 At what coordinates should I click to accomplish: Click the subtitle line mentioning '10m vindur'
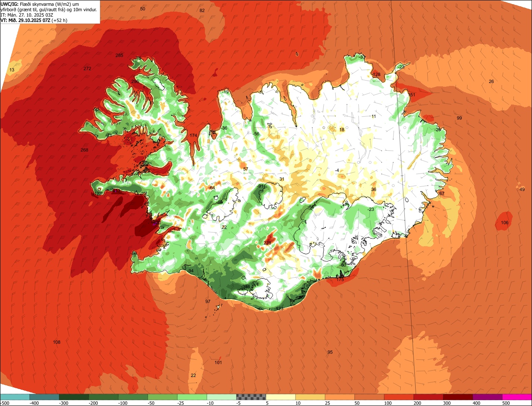coord(49,9)
